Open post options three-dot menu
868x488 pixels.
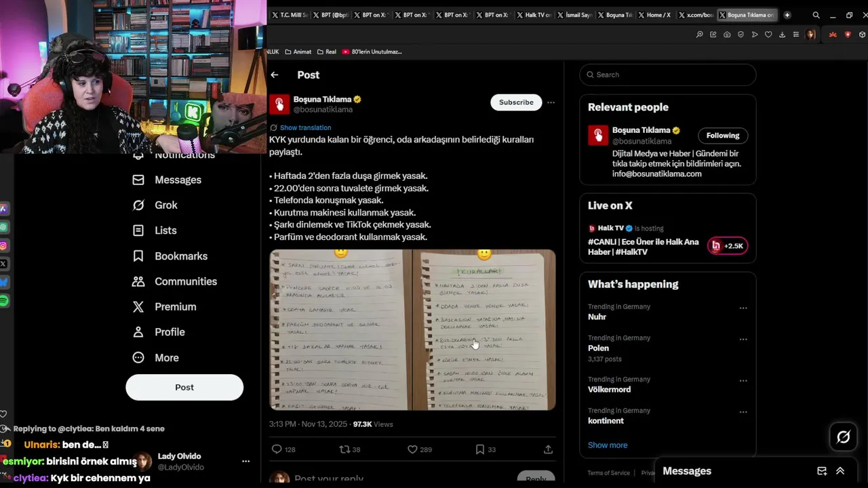coord(551,102)
